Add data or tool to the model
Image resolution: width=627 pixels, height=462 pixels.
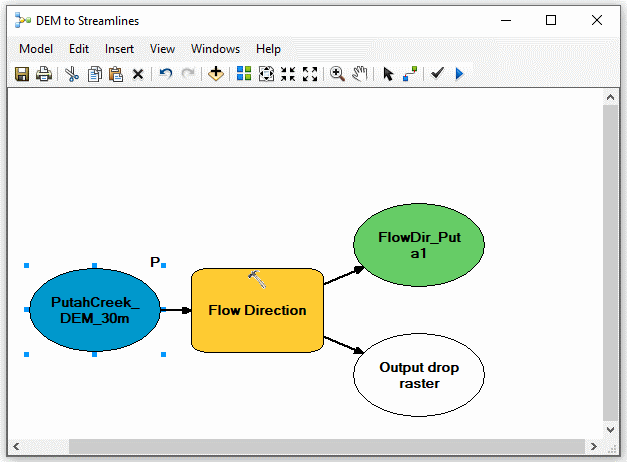216,74
